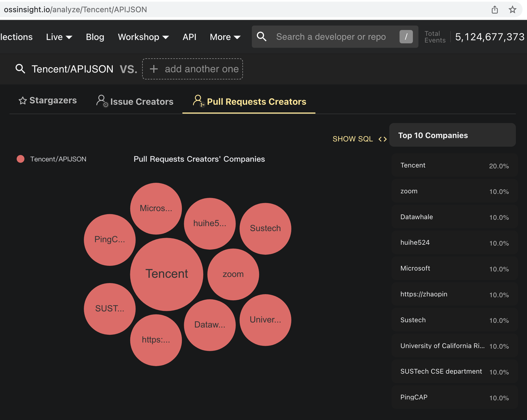The width and height of the screenshot is (527, 420).
Task: Click the SUST... bubble
Action: (110, 309)
